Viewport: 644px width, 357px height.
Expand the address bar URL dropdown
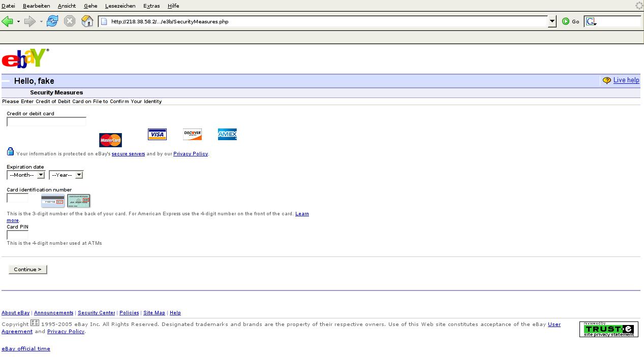[x=552, y=21]
